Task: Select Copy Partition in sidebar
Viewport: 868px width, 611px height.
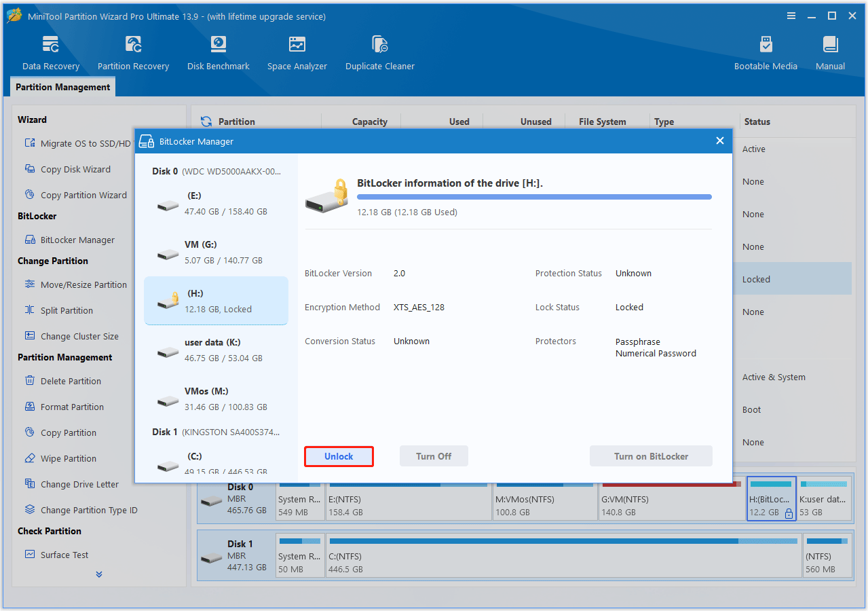Action: pos(60,432)
